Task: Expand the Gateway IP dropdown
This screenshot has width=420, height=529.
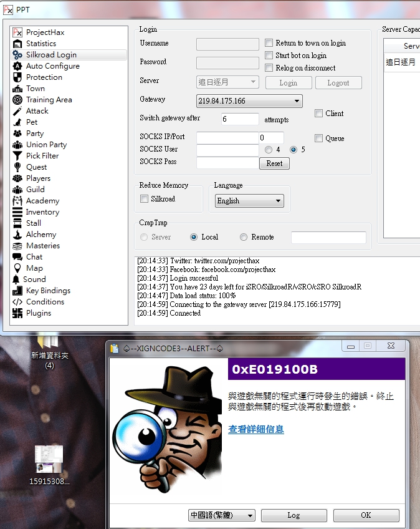Action: click(x=297, y=100)
